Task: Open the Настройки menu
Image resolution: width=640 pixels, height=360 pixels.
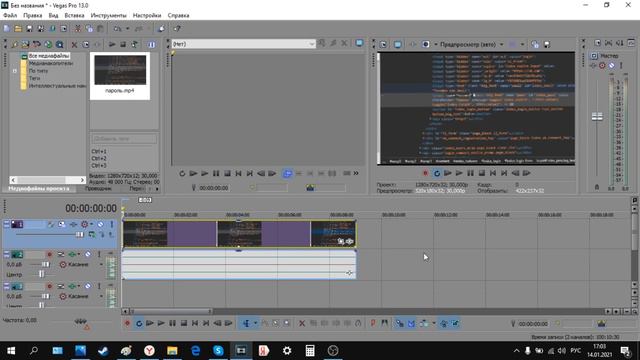Action: (147, 15)
